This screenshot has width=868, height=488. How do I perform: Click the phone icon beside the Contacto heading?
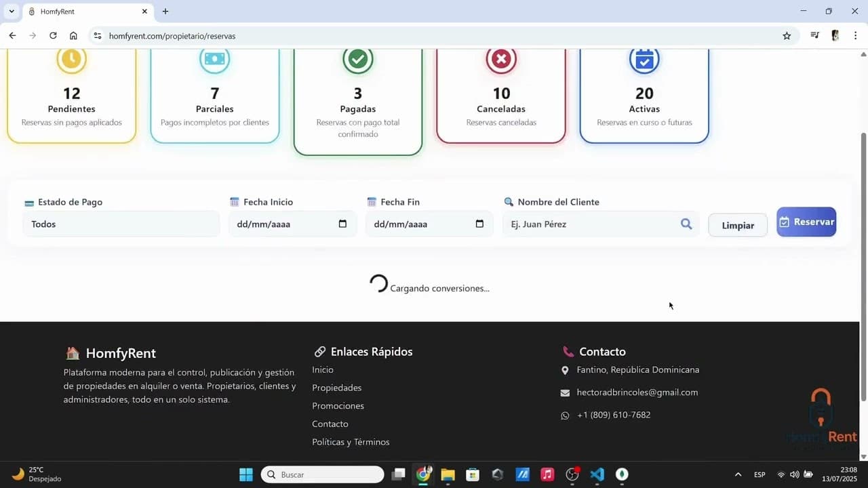(x=568, y=351)
